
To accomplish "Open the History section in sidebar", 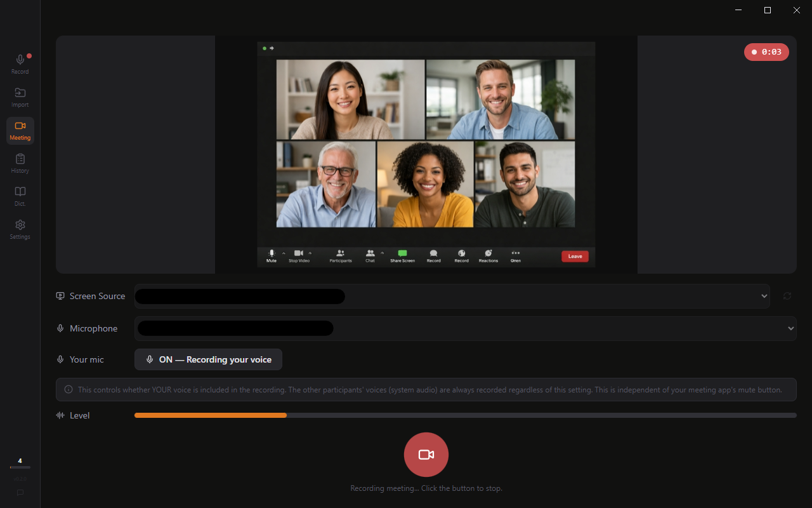I will click(20, 163).
